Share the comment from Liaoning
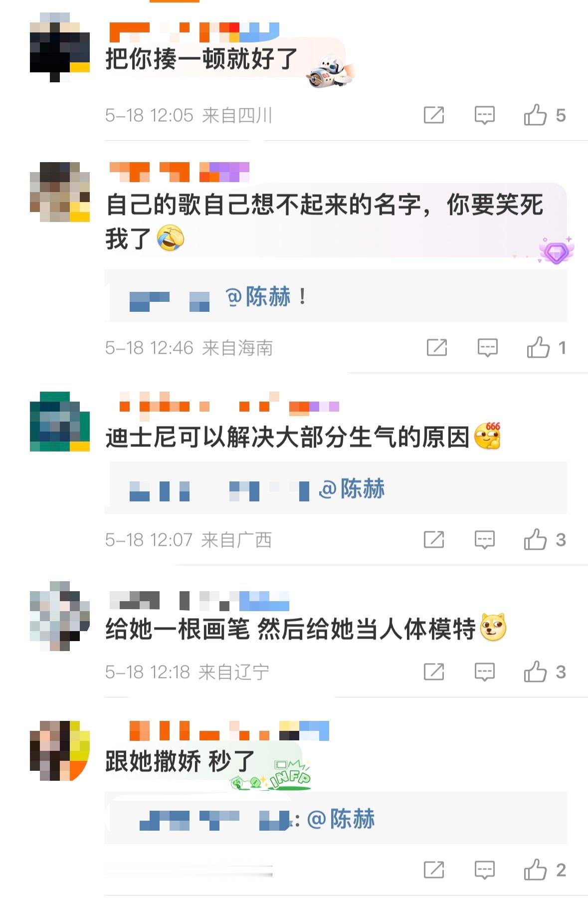 (433, 672)
